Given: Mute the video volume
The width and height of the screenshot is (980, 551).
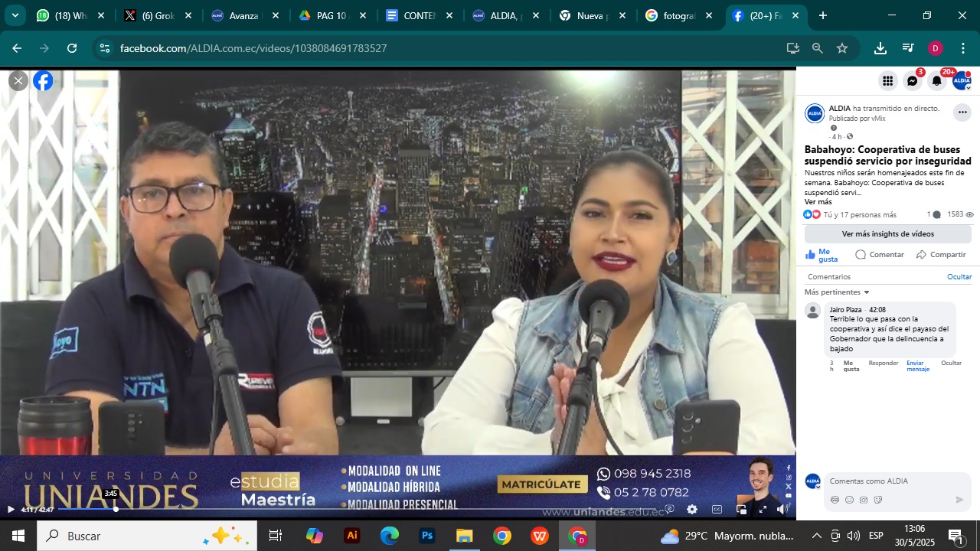Looking at the screenshot, I should 782,509.
